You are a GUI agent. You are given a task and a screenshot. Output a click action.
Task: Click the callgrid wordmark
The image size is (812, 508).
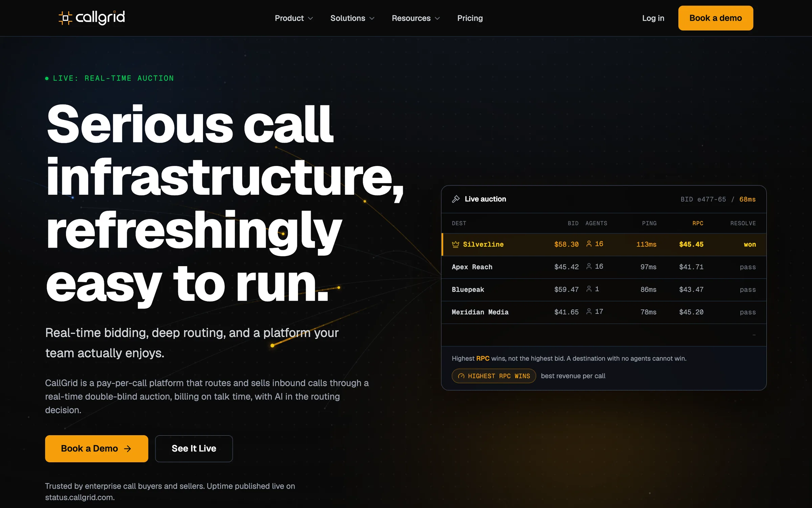(100, 18)
